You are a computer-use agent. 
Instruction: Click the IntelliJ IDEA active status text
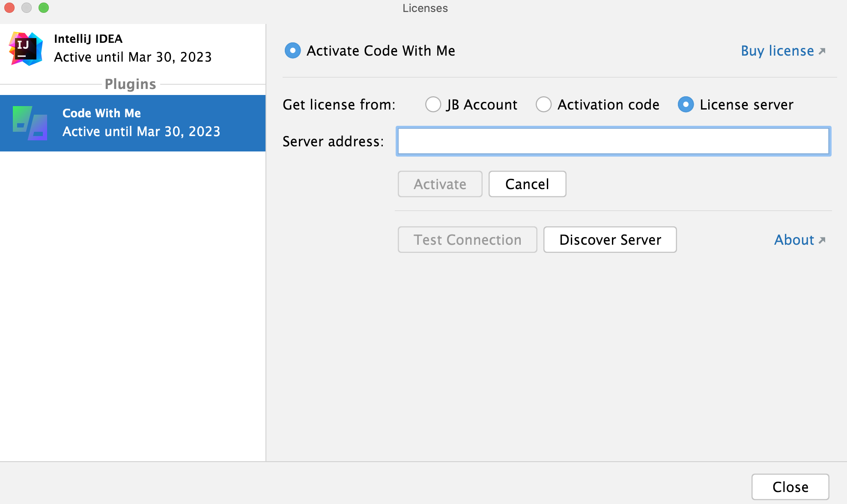click(132, 56)
